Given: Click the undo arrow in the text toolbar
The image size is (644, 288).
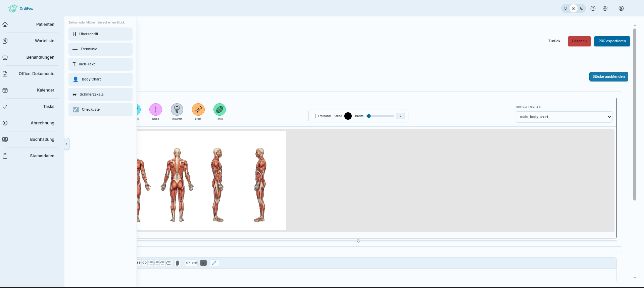Looking at the screenshot, I should point(188,263).
